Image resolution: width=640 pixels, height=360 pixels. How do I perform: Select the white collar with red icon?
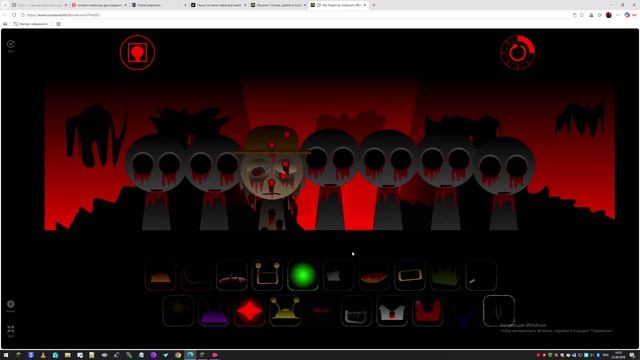coord(392,311)
